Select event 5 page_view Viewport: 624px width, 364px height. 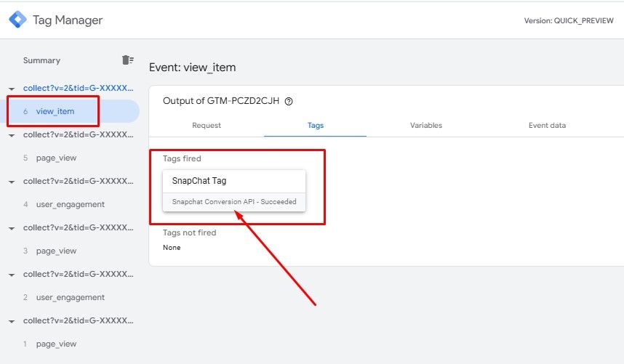(x=56, y=158)
